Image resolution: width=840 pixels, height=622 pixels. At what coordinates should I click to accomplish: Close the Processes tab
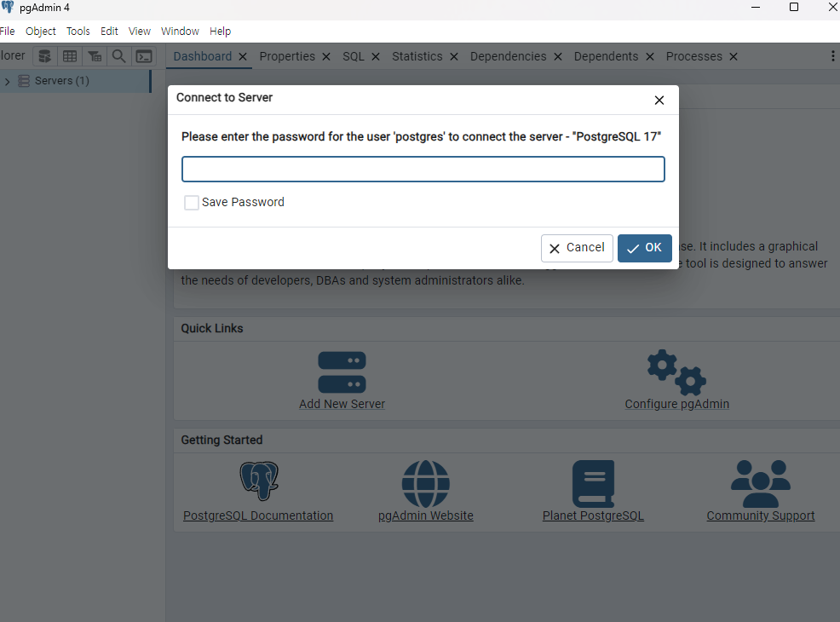point(734,57)
